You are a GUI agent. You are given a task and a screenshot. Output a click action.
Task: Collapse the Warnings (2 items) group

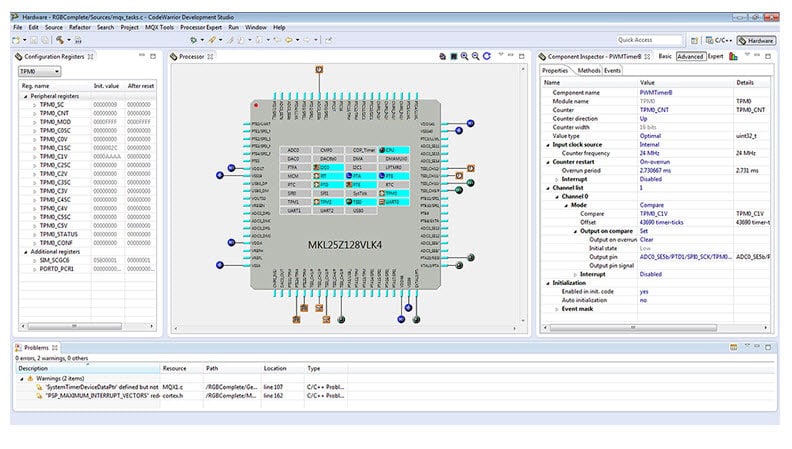click(x=21, y=379)
